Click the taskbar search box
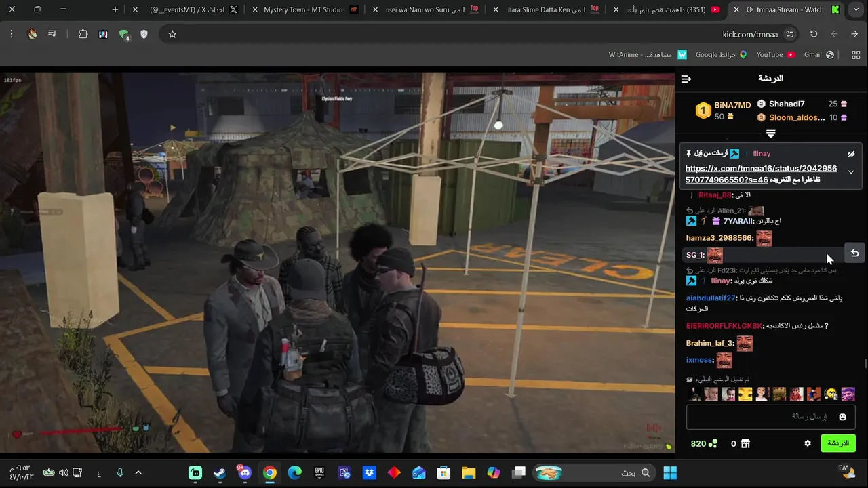Viewport: 868px width, 488px height. [595, 472]
